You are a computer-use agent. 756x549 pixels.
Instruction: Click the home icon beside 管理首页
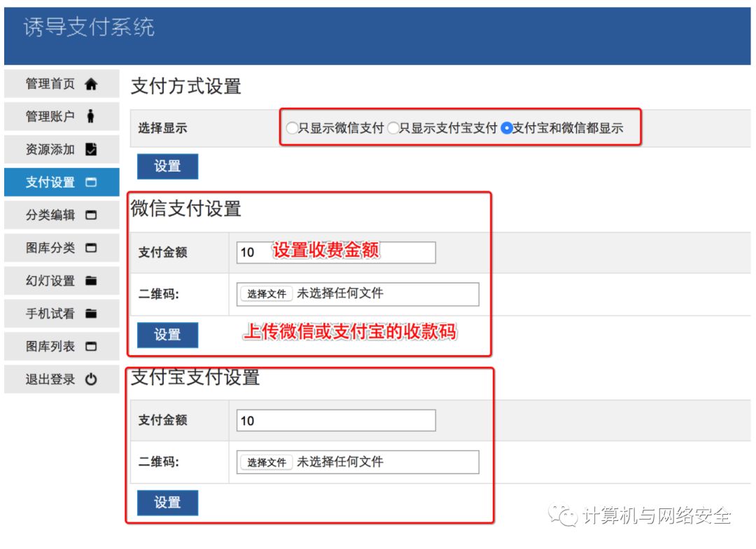point(91,84)
